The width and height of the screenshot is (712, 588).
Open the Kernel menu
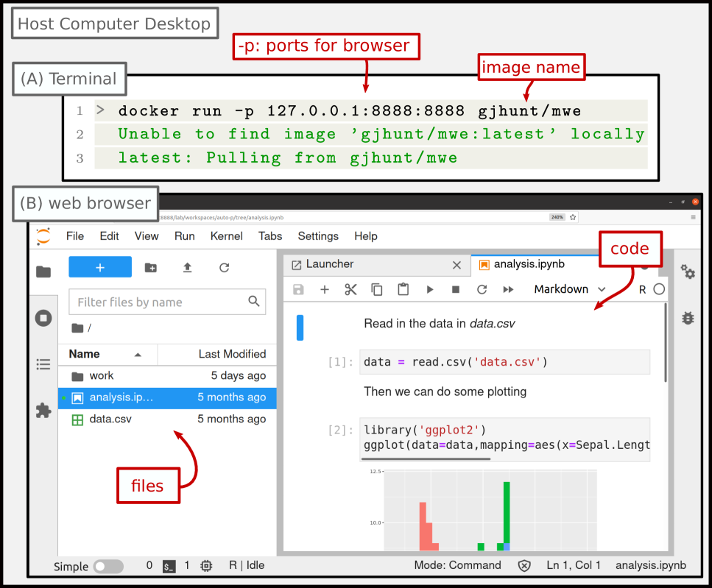tap(226, 236)
